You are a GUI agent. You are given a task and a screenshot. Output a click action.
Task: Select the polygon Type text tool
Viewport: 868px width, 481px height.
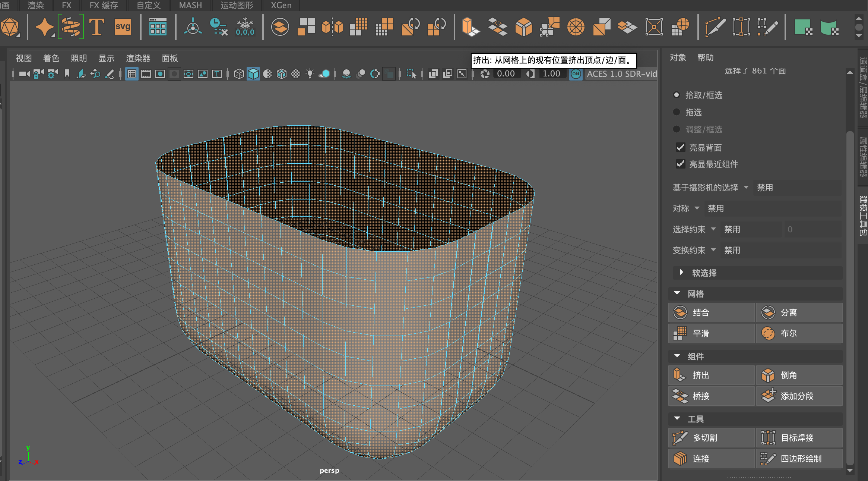click(x=97, y=27)
